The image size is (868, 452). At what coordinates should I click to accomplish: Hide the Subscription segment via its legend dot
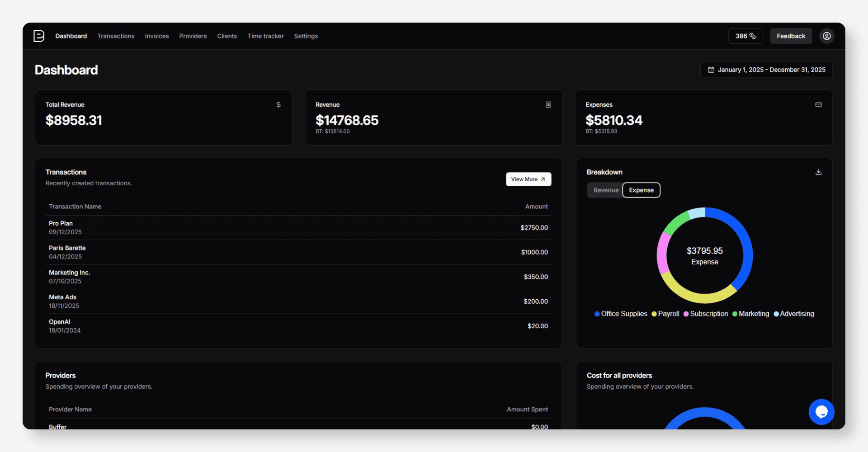(x=688, y=314)
